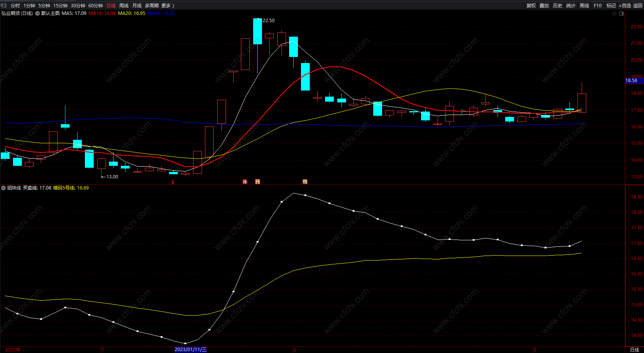
Task: Open the 多周期 multi-period view
Action: pyautogui.click(x=152, y=6)
